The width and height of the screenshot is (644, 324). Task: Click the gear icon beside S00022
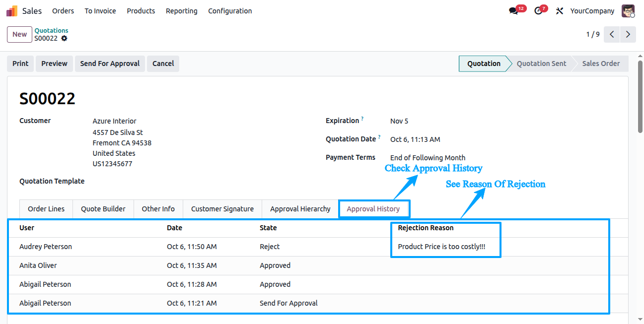[x=64, y=38]
